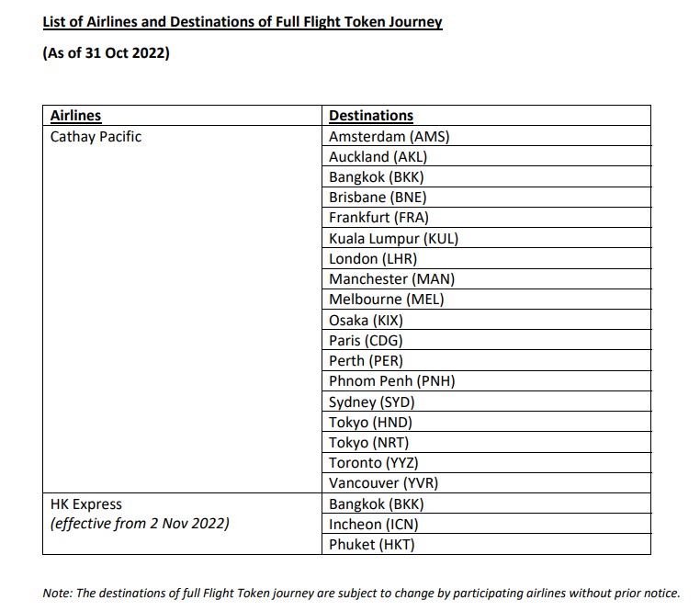Select the Auckland (AKL) row
Viewport: 700px width, 611px height.
click(486, 156)
